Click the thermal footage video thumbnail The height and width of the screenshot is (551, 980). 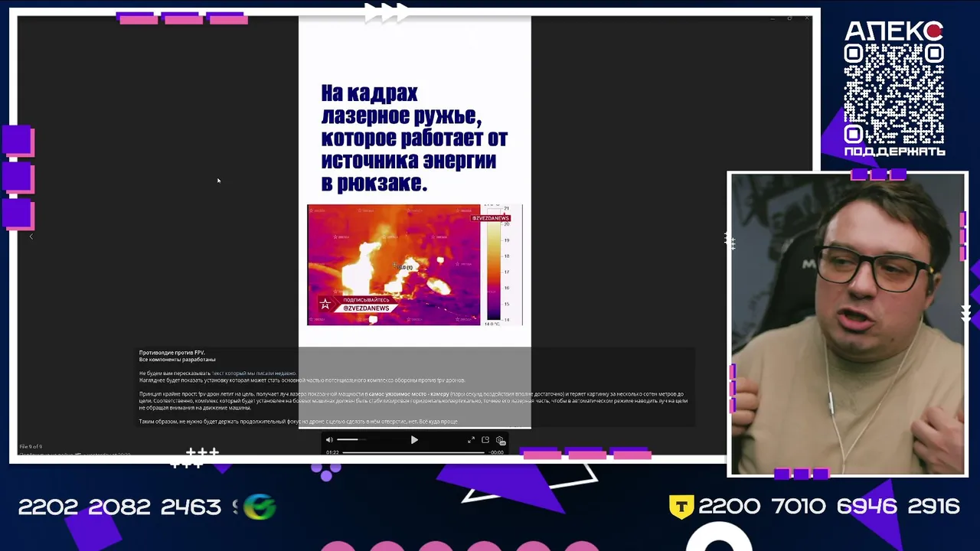(414, 265)
